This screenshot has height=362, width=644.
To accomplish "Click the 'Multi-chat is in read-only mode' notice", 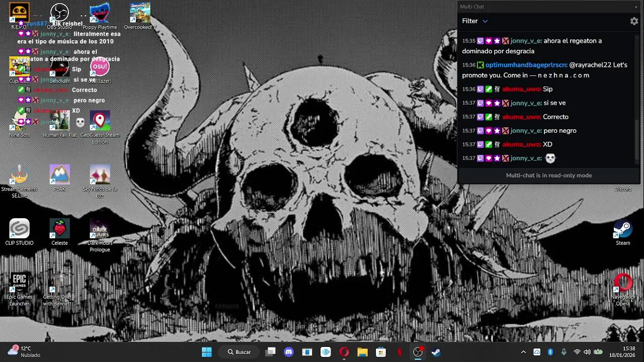I will pyautogui.click(x=549, y=175).
